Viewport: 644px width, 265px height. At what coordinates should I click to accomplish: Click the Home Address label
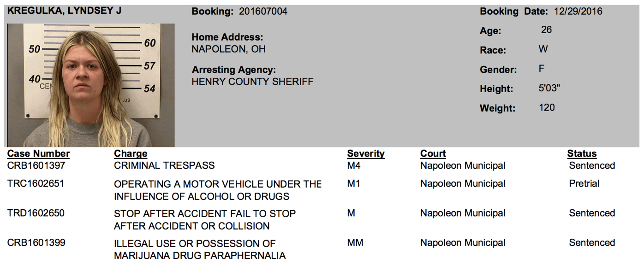tap(227, 37)
